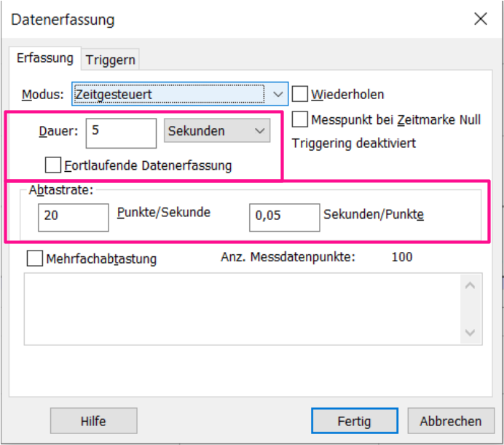Click the Anz. Messdatenpunkte value 100
This screenshot has height=445, width=504.
pos(402,257)
